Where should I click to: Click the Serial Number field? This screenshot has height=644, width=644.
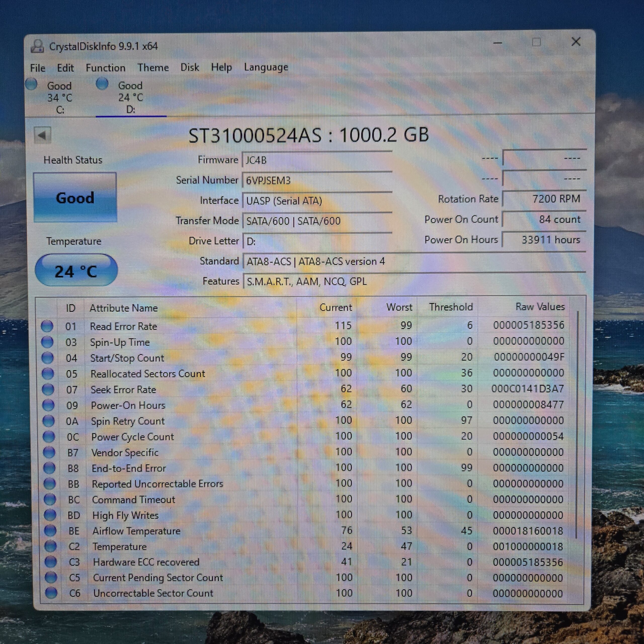[x=317, y=181]
